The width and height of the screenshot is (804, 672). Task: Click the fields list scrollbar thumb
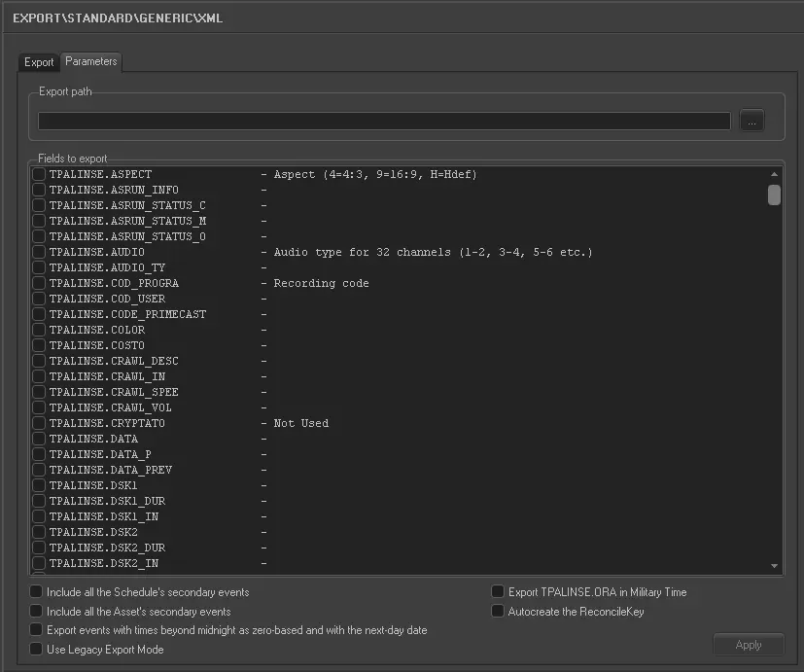pyautogui.click(x=774, y=195)
